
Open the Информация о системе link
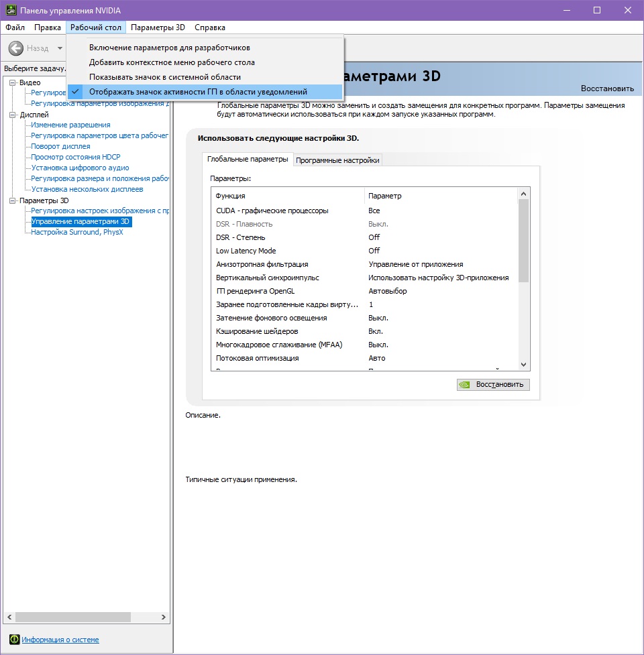pos(60,640)
